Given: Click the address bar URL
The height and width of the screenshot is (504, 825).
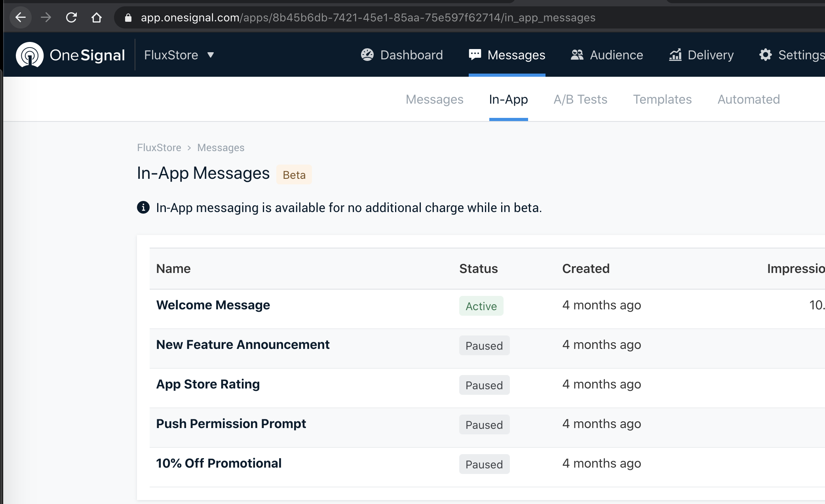Looking at the screenshot, I should click(368, 18).
